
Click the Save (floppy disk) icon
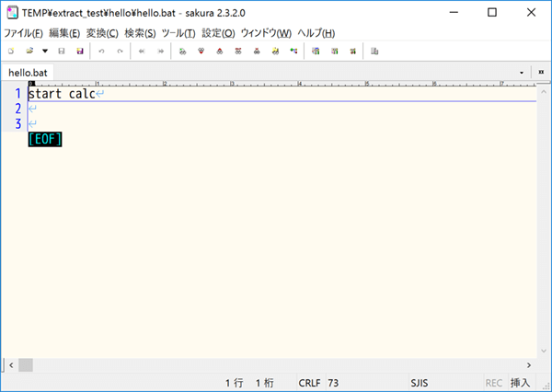click(62, 51)
